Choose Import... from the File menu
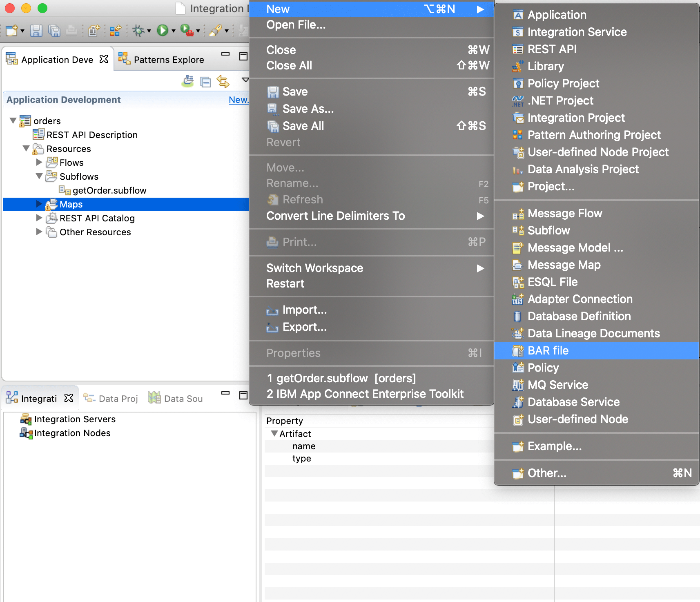This screenshot has width=700, height=602. tap(372, 310)
